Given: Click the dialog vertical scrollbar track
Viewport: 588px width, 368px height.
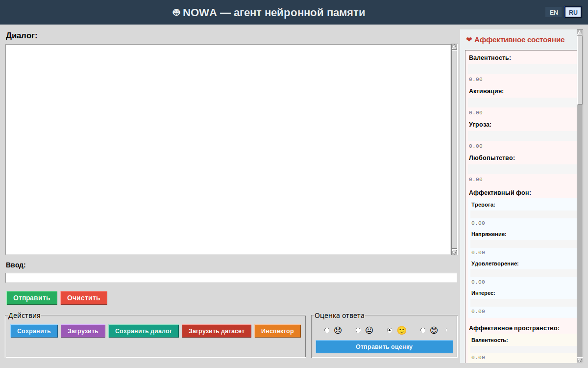Looking at the screenshot, I should click(454, 150).
